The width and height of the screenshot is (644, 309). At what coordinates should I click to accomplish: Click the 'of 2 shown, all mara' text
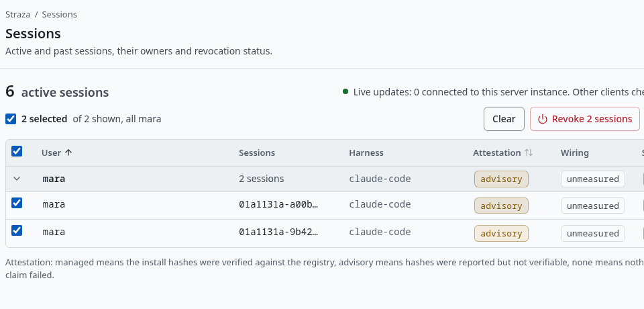tap(117, 119)
